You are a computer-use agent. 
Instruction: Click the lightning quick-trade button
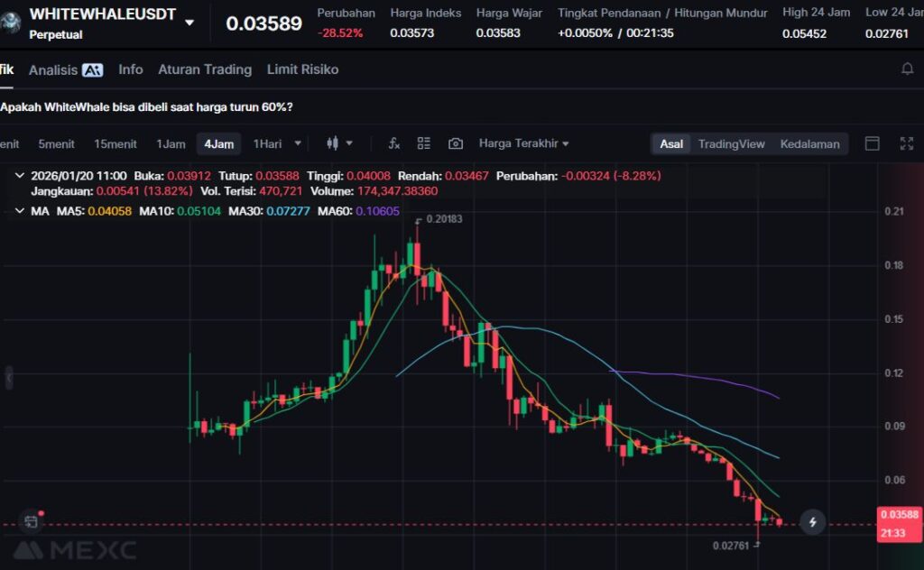pos(813,522)
